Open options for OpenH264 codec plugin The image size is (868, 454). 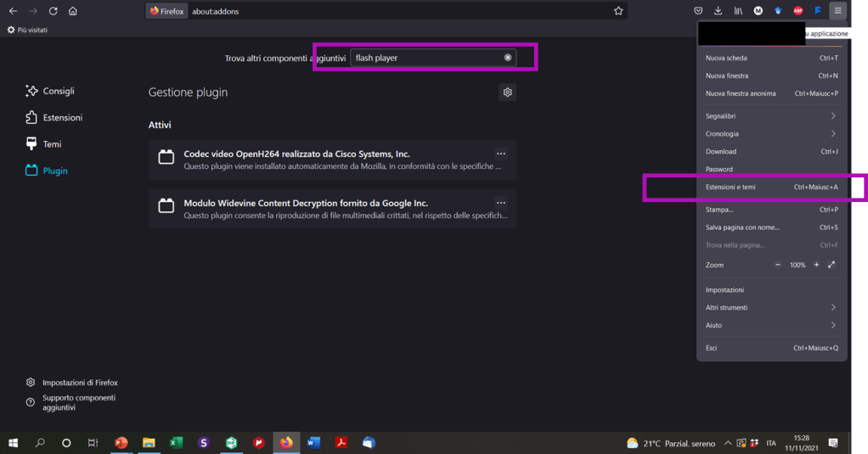pyautogui.click(x=501, y=154)
